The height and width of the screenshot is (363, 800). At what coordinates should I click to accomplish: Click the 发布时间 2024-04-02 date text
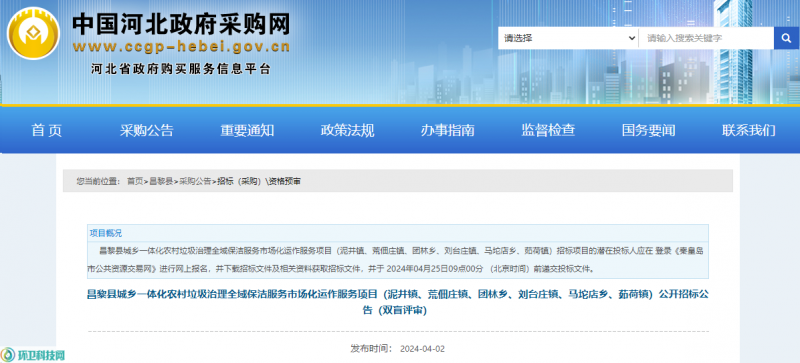point(397,349)
